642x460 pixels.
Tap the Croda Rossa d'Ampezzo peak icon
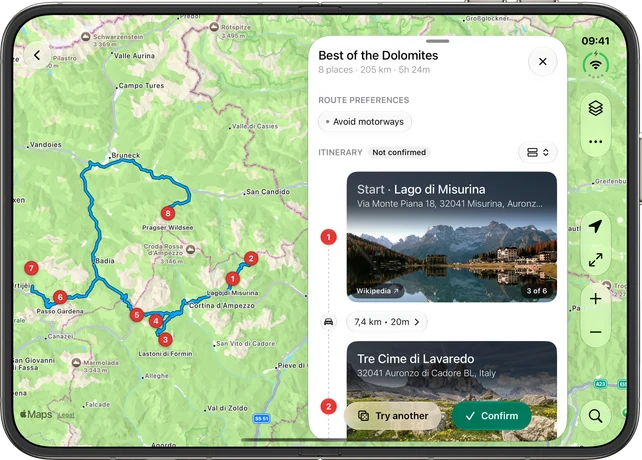190,249
